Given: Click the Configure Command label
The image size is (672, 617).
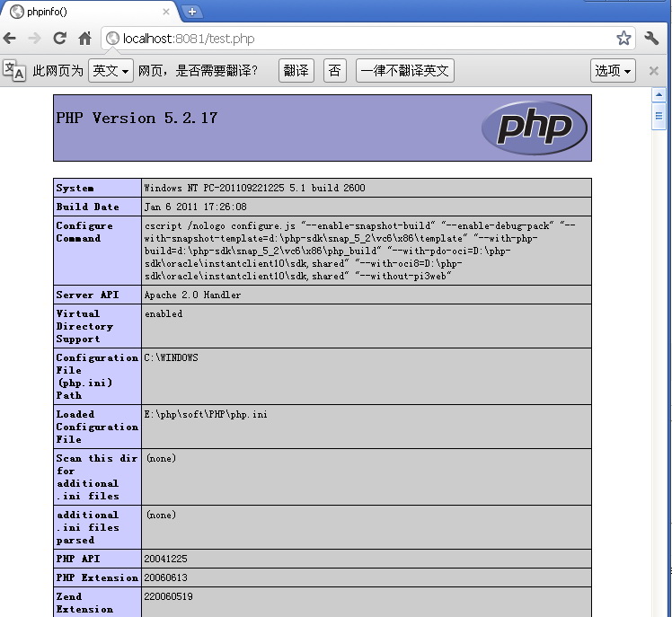Looking at the screenshot, I should [84, 232].
